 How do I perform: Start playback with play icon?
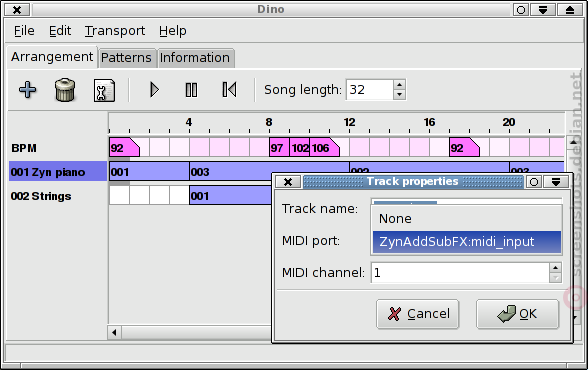click(154, 90)
